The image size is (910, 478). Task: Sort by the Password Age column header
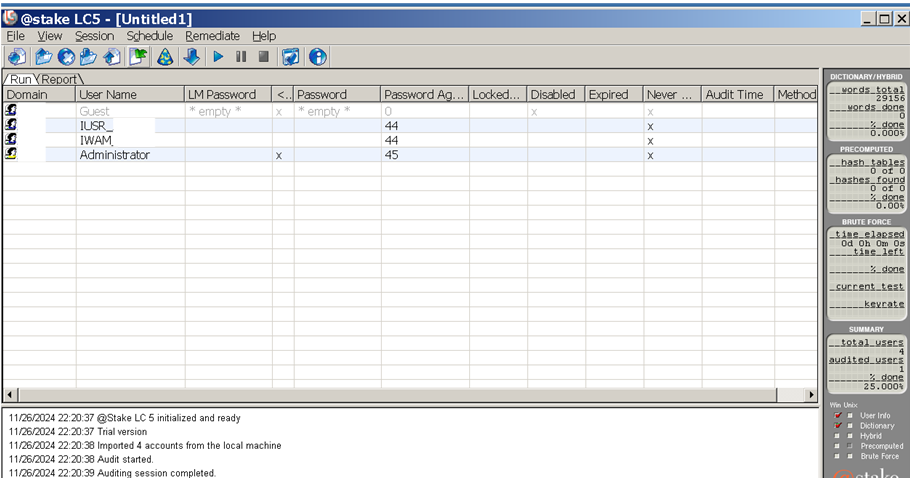click(425, 95)
